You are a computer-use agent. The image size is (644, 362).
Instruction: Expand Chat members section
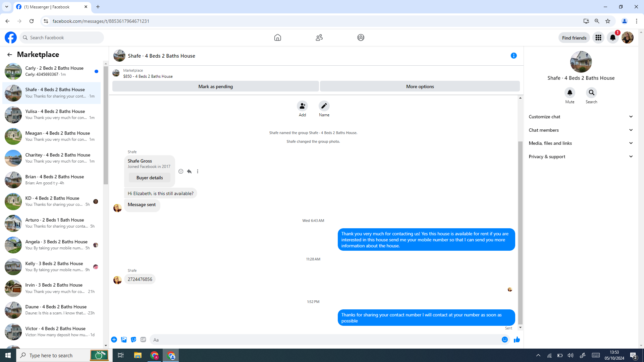point(581,130)
